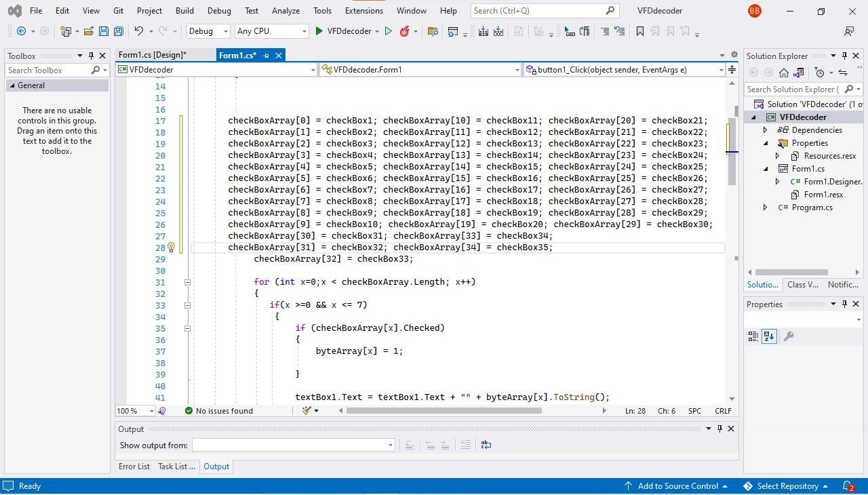Collapse the Form1.cs node in Solution Explorer
This screenshot has height=495, width=868.
(x=766, y=169)
